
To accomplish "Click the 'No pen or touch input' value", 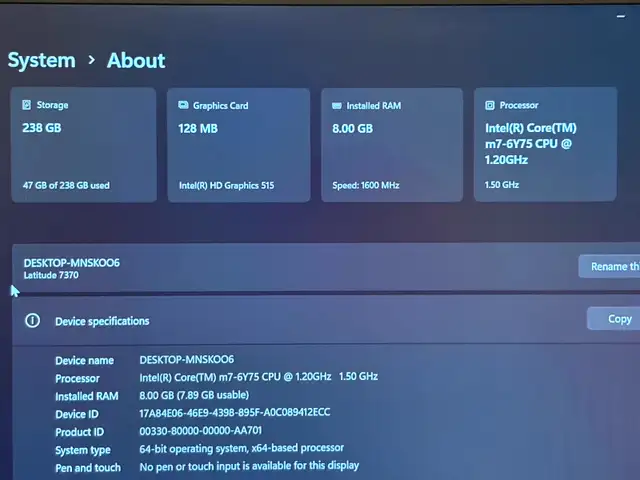I will click(249, 466).
